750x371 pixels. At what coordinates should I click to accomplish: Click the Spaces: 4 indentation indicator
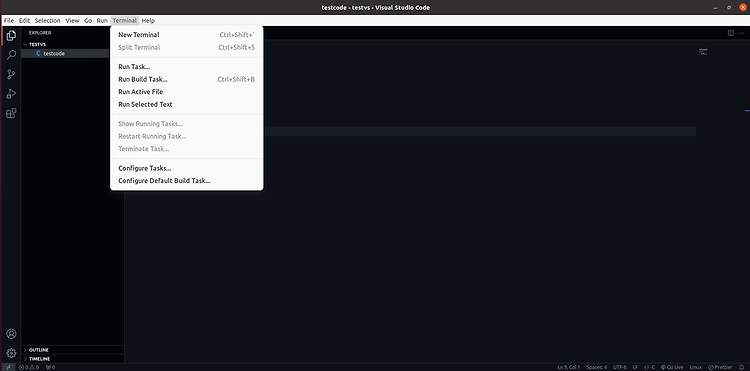pos(596,367)
